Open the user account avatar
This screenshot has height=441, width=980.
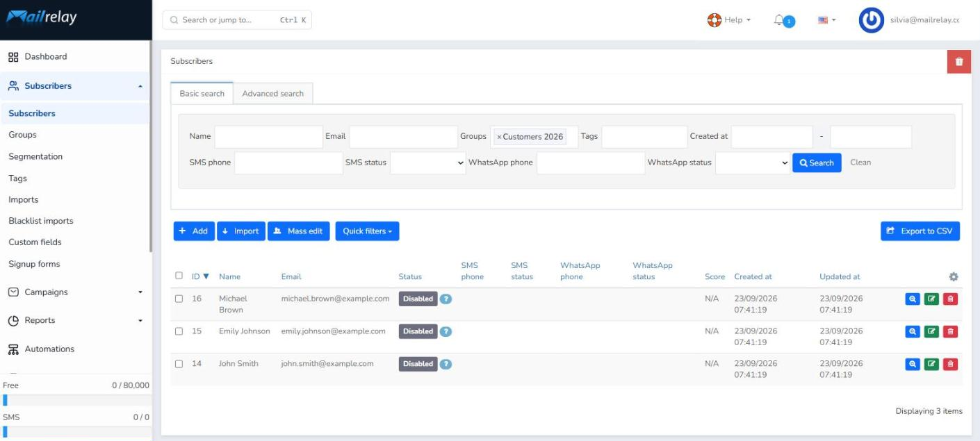(871, 20)
